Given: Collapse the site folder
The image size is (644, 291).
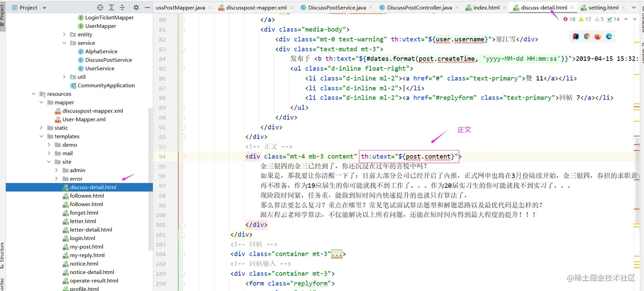Looking at the screenshot, I should coord(49,162).
